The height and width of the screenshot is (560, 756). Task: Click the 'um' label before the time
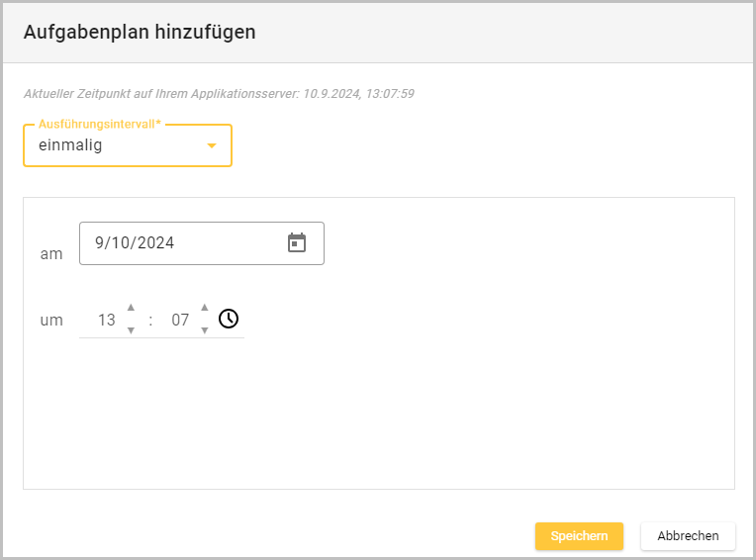(51, 321)
